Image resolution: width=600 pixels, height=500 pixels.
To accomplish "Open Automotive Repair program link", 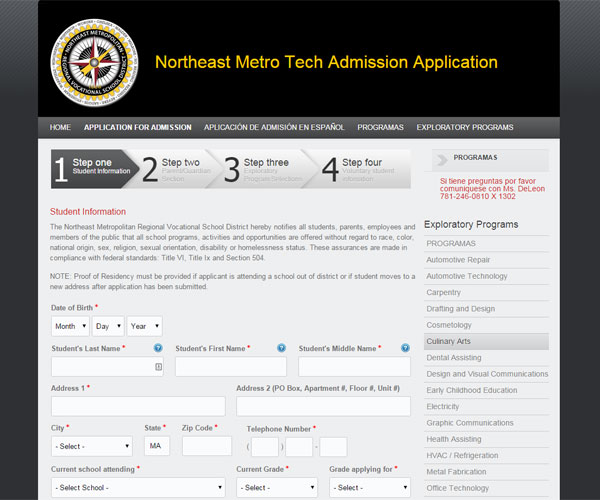I will 458,260.
